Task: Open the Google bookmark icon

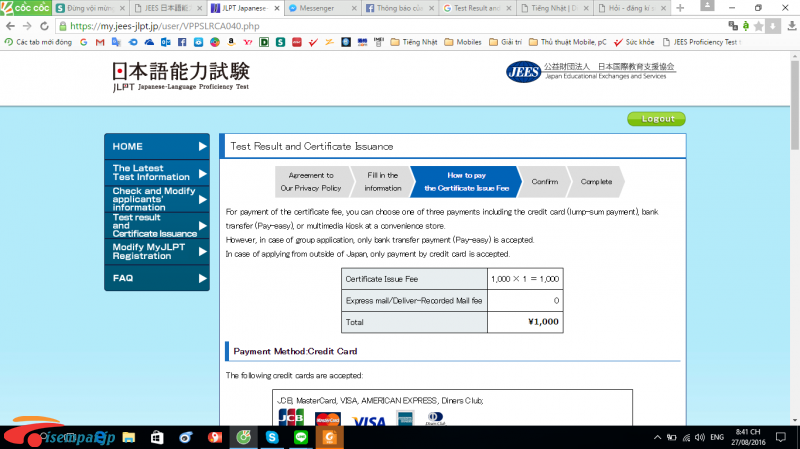Action: 84,42
